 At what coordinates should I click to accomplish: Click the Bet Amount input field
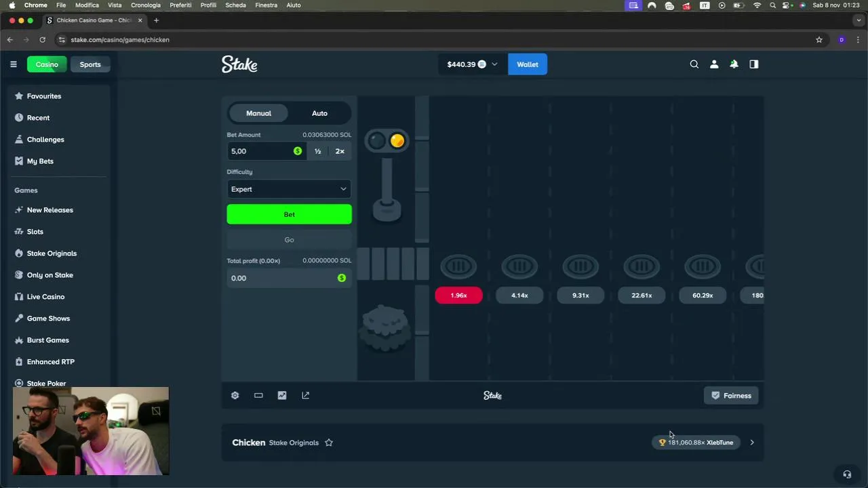coord(266,151)
